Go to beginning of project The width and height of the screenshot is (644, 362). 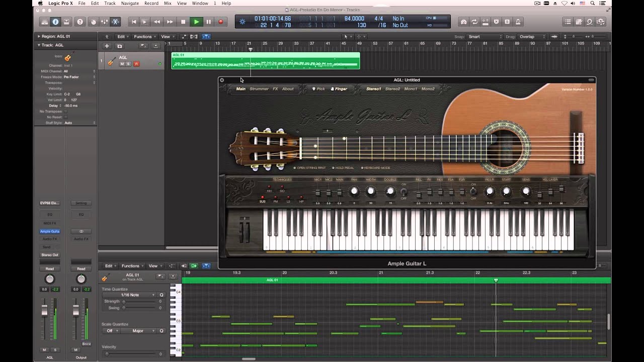coord(133,22)
